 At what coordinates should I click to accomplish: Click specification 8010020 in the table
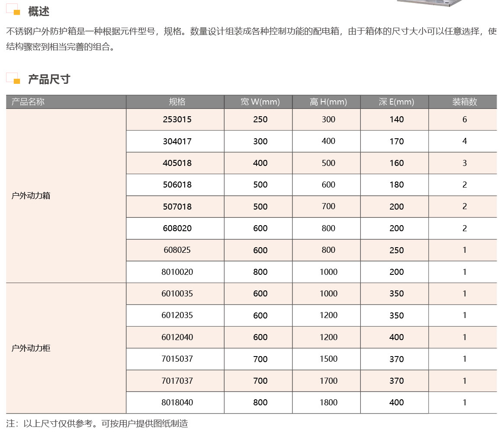tap(175, 272)
